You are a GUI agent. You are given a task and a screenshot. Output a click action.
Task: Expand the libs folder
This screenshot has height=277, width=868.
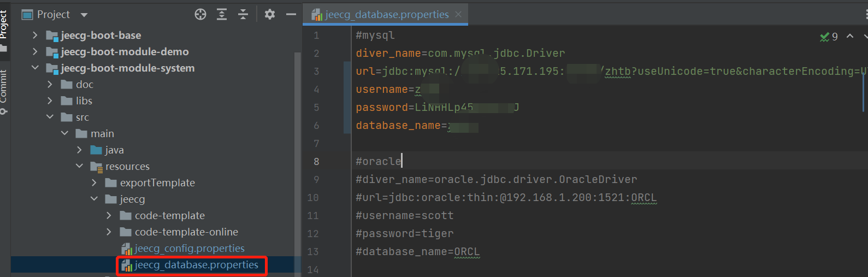[x=50, y=101]
